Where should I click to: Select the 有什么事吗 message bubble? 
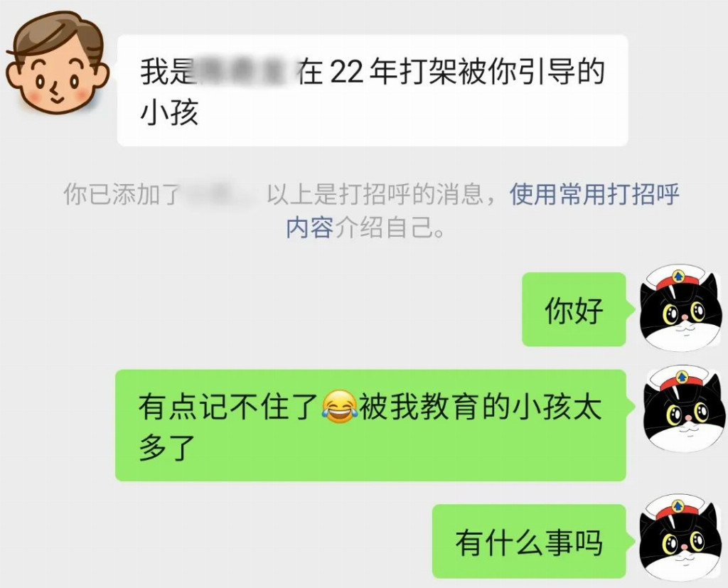click(529, 541)
